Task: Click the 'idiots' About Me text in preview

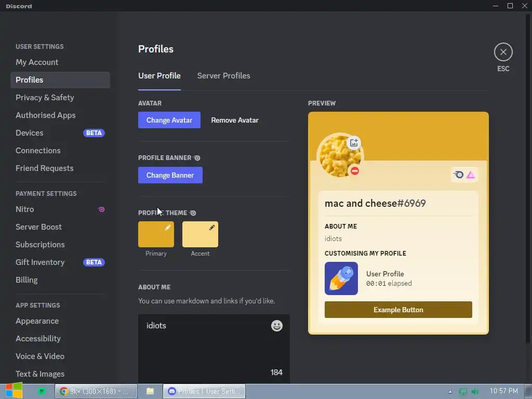Action: point(333,238)
